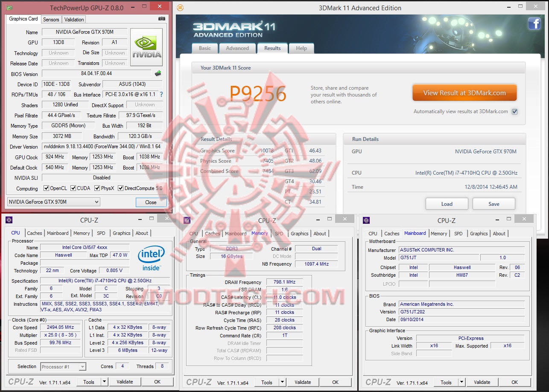Open Caches tab in the CPU-Z CPU window

[x=35, y=233]
